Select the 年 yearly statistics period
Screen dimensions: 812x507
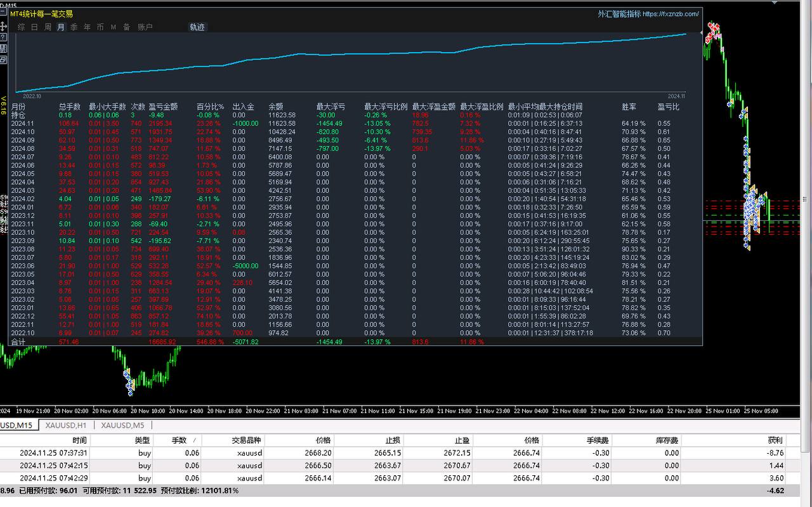point(87,27)
